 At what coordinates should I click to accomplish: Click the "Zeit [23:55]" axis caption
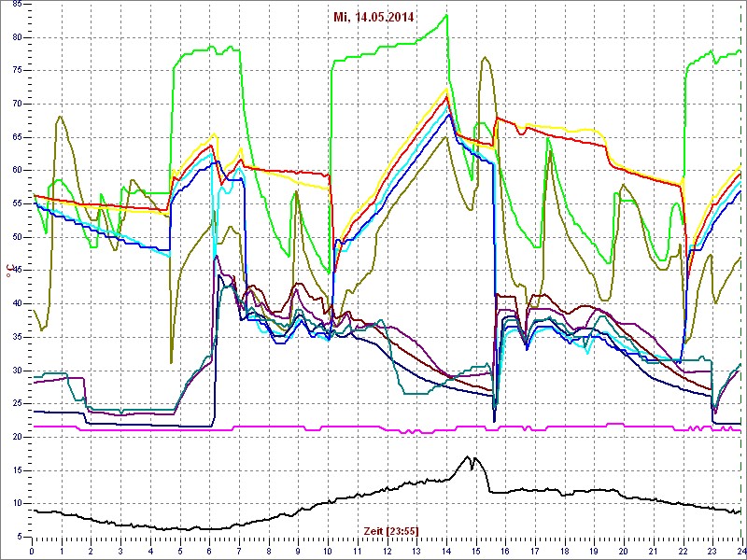click(x=391, y=530)
